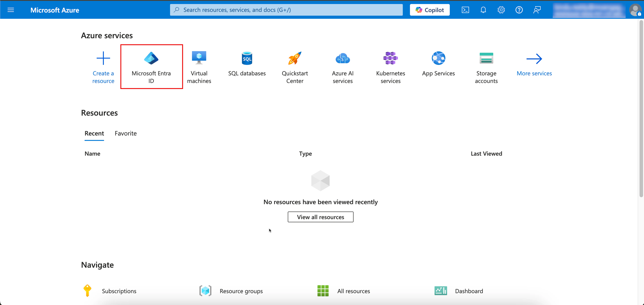This screenshot has height=305, width=644.
Task: Open App Services globe icon
Action: click(438, 58)
